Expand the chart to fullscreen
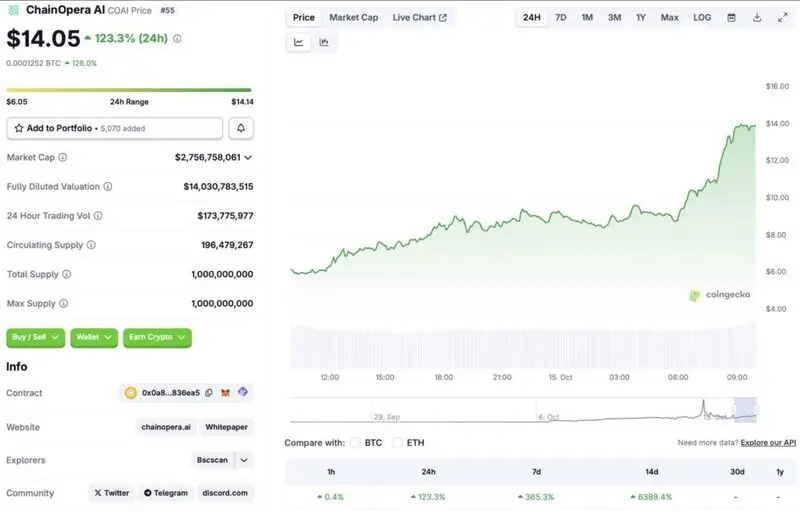The image size is (800, 513). point(782,18)
